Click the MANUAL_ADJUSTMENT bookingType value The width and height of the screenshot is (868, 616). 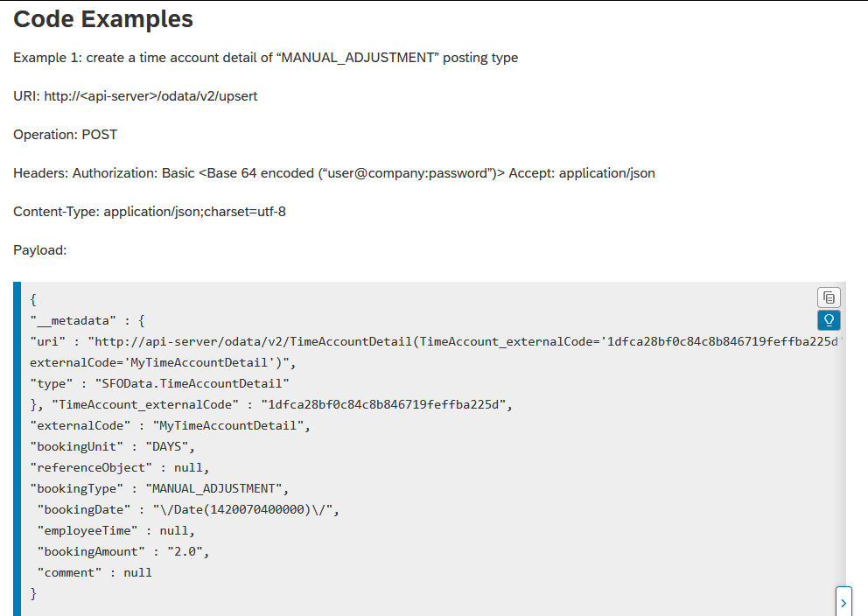coord(216,488)
